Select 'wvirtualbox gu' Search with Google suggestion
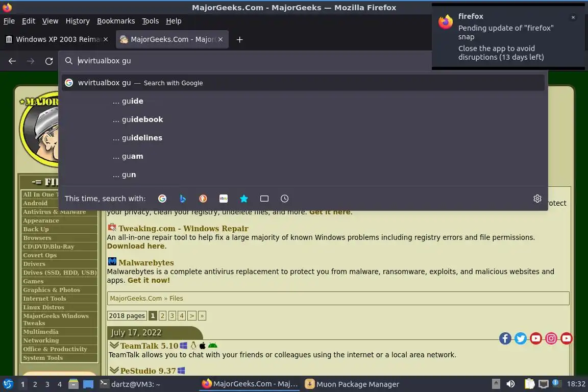This screenshot has height=392, width=588. pos(303,83)
